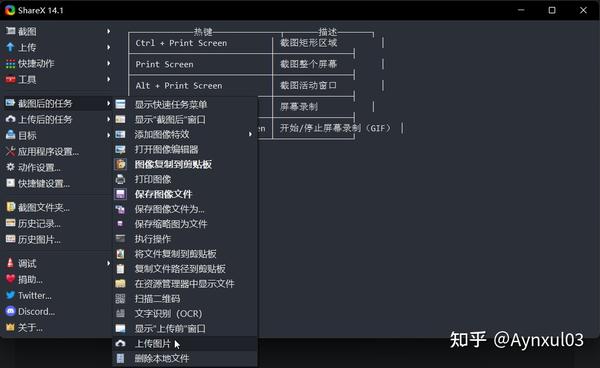The image size is (600, 368).
Task: Expand the 调试 submenu arrow
Action: click(108, 263)
